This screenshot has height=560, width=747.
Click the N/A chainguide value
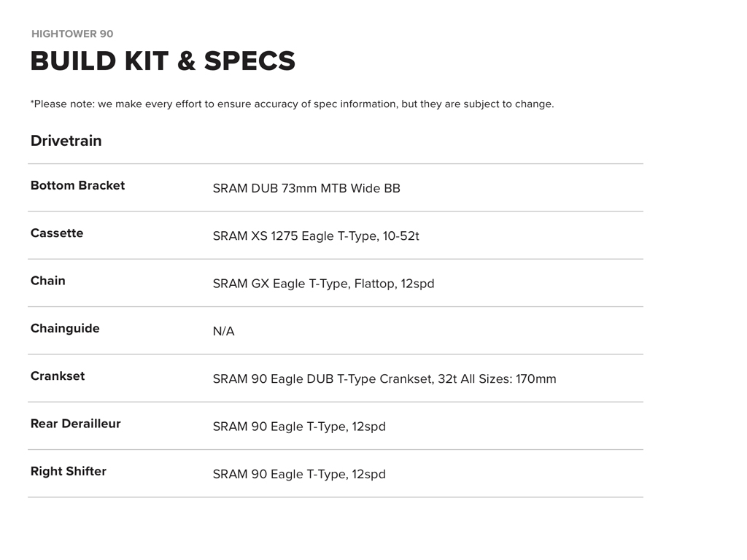click(223, 332)
